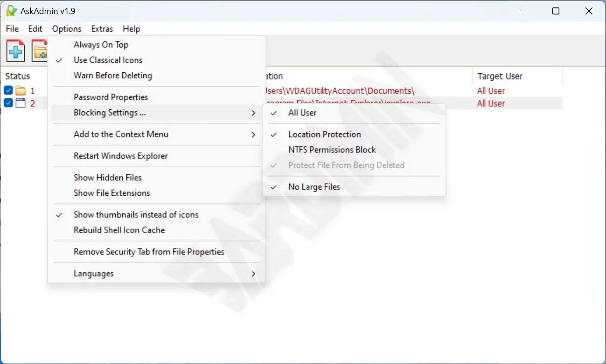Uncheck the checkbox for entry 2

(8, 103)
